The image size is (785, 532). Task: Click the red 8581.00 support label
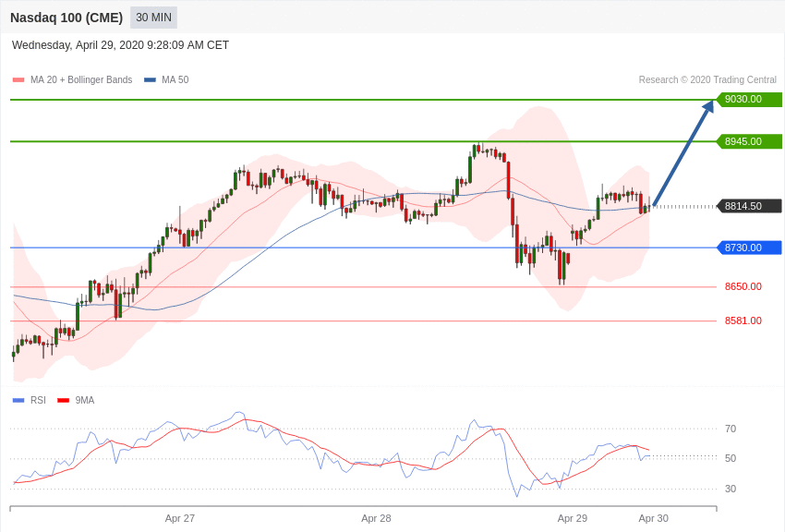[x=743, y=320]
